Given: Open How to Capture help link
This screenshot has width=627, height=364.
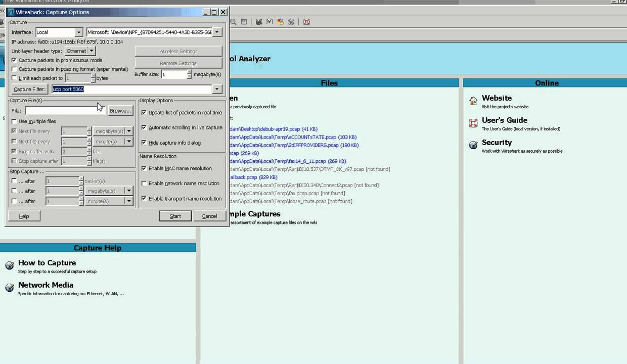Looking at the screenshot, I should (x=47, y=263).
